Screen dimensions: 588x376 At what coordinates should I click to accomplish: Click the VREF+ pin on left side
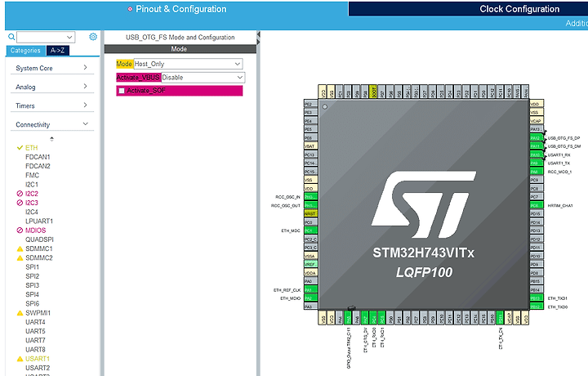point(310,264)
